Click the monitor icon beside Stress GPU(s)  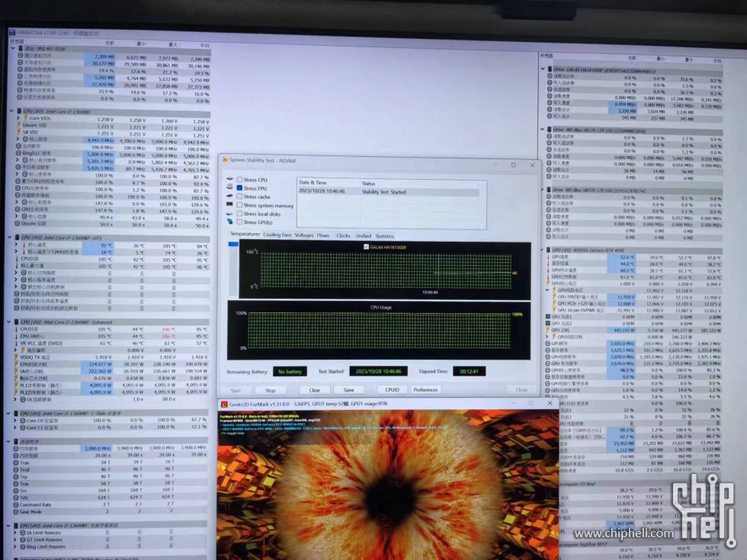pyautogui.click(x=229, y=222)
